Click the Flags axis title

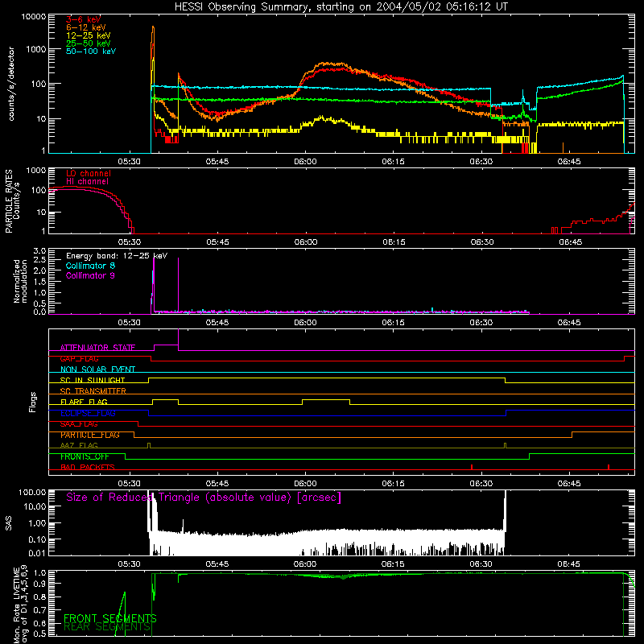point(33,402)
